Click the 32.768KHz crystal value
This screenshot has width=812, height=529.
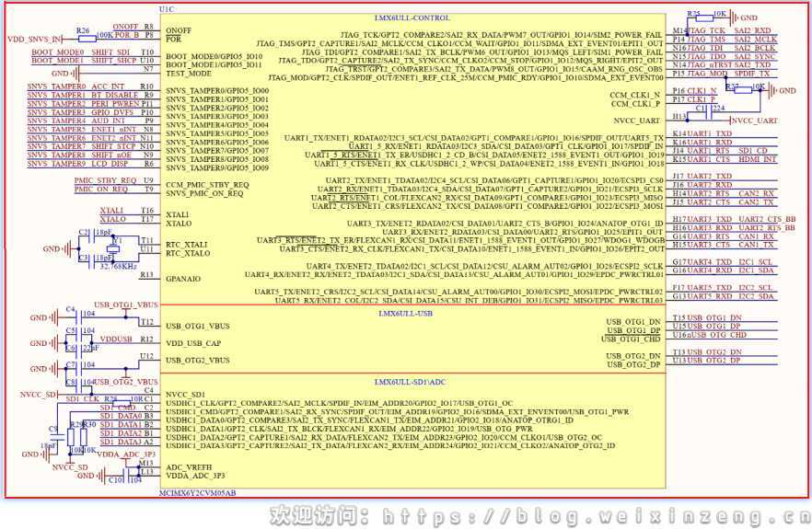click(119, 266)
